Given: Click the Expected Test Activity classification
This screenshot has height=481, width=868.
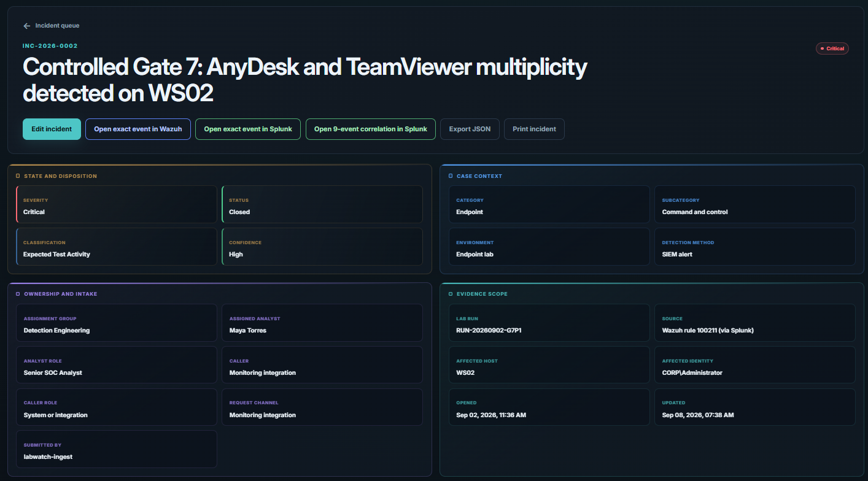Looking at the screenshot, I should 56,254.
